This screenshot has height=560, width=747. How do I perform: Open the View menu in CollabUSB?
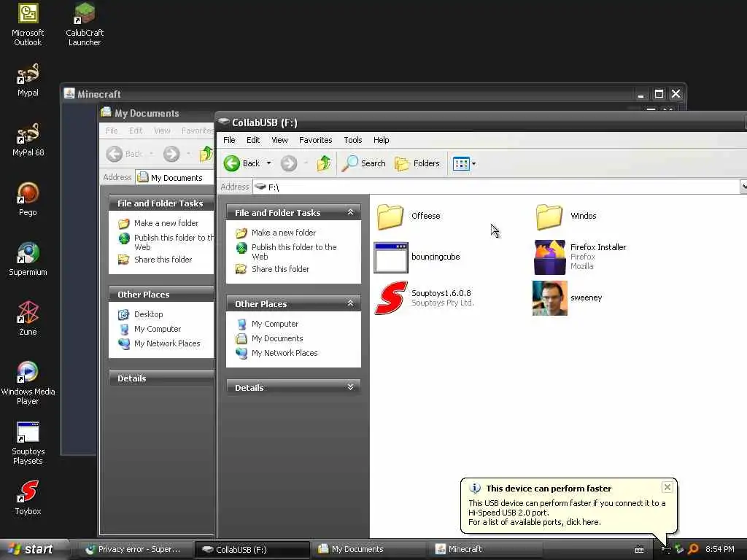tap(279, 140)
